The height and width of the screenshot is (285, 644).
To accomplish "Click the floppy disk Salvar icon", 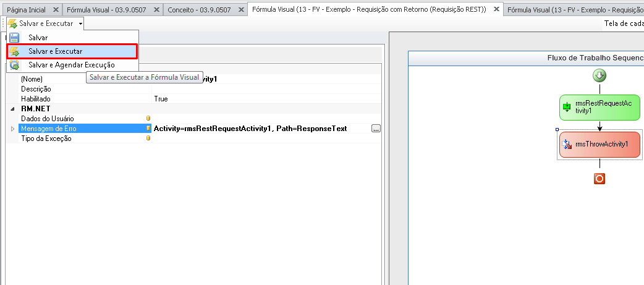I will coord(14,38).
